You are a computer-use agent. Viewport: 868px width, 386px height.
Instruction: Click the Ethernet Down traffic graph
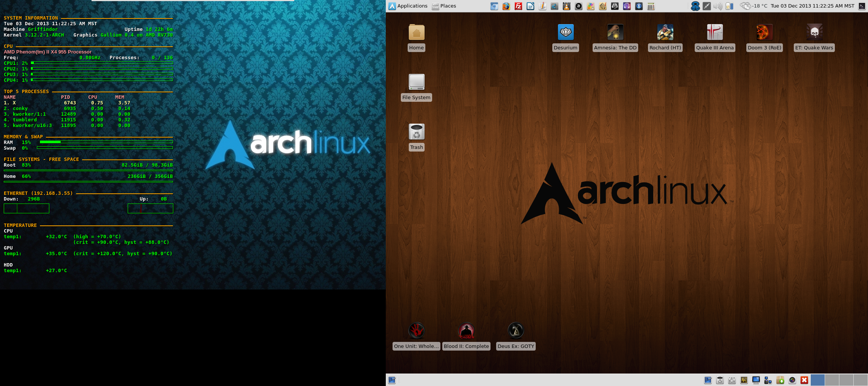(x=26, y=208)
